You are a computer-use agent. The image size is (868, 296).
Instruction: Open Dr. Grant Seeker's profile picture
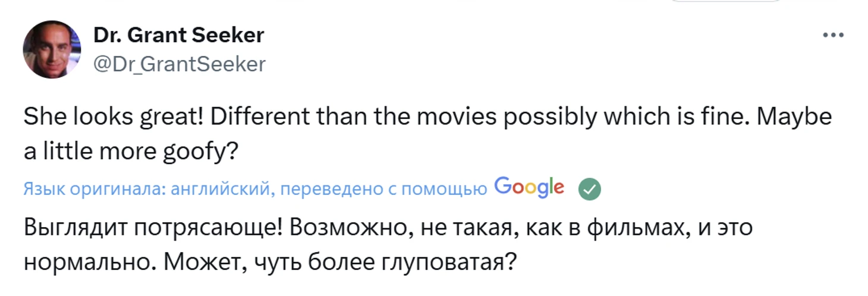pos(52,49)
